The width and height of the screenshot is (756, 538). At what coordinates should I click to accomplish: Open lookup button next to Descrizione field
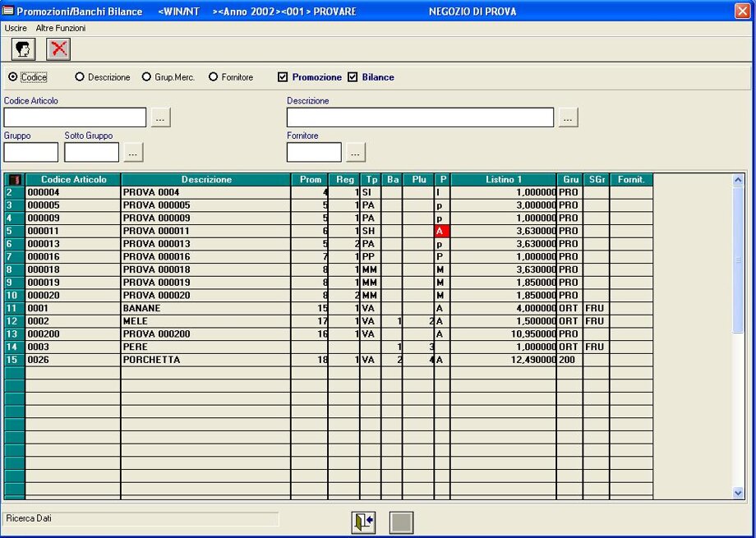point(568,117)
